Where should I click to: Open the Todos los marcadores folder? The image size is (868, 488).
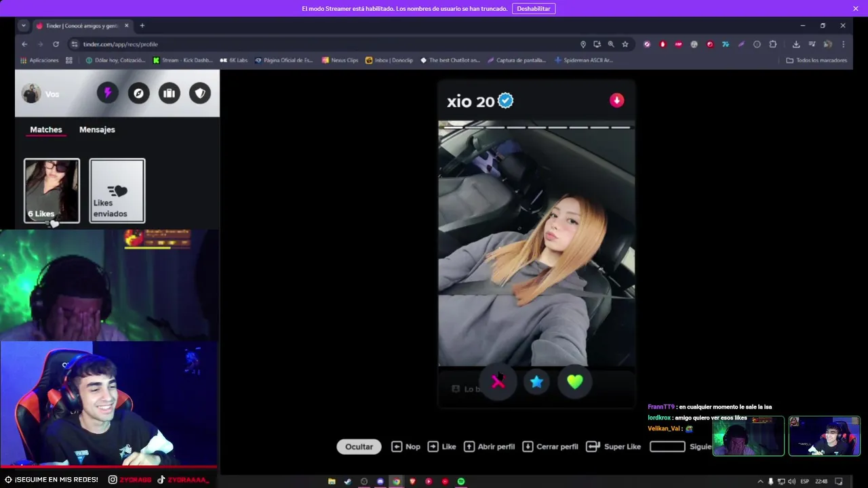click(x=816, y=60)
